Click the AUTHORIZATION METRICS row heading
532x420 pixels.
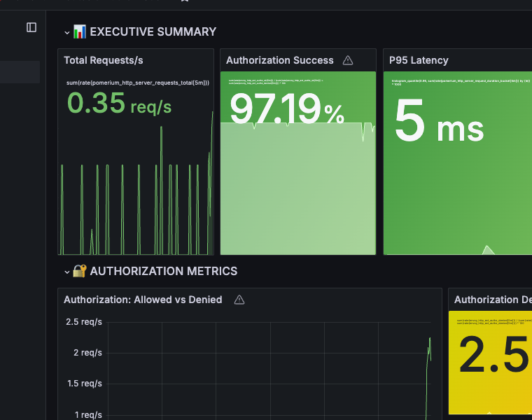[164, 271]
